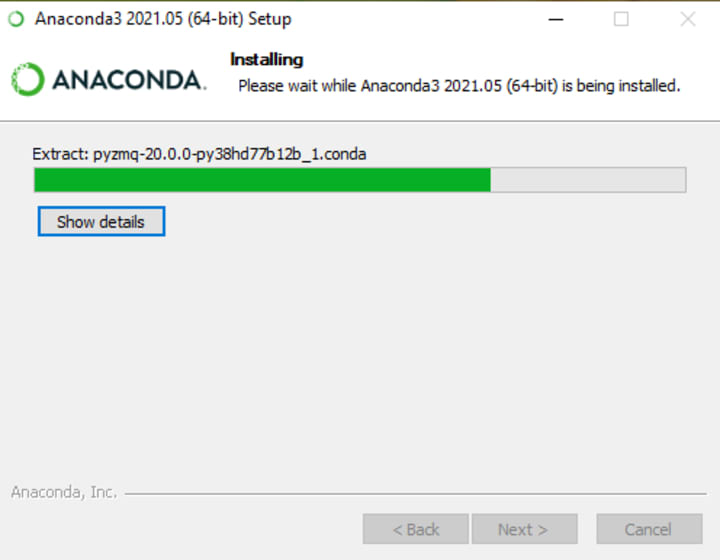The width and height of the screenshot is (720, 560).
Task: Click the Cancel button
Action: pos(649,529)
